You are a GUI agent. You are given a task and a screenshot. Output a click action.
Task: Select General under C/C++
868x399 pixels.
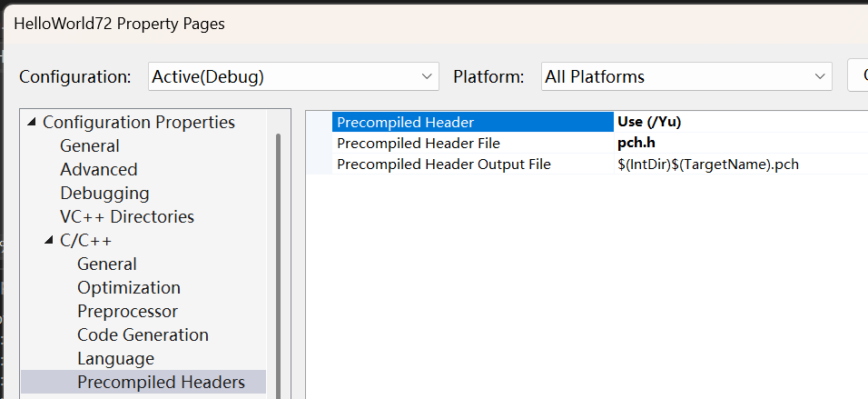106,264
